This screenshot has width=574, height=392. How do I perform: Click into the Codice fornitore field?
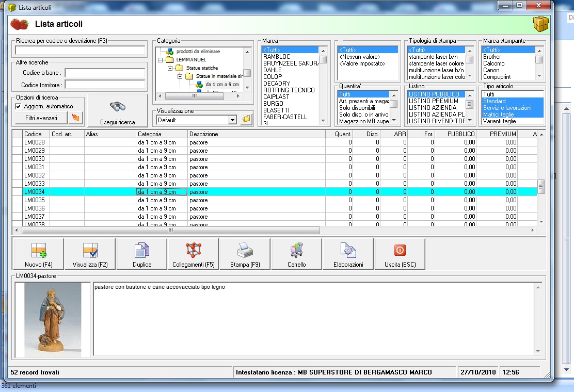(105, 85)
